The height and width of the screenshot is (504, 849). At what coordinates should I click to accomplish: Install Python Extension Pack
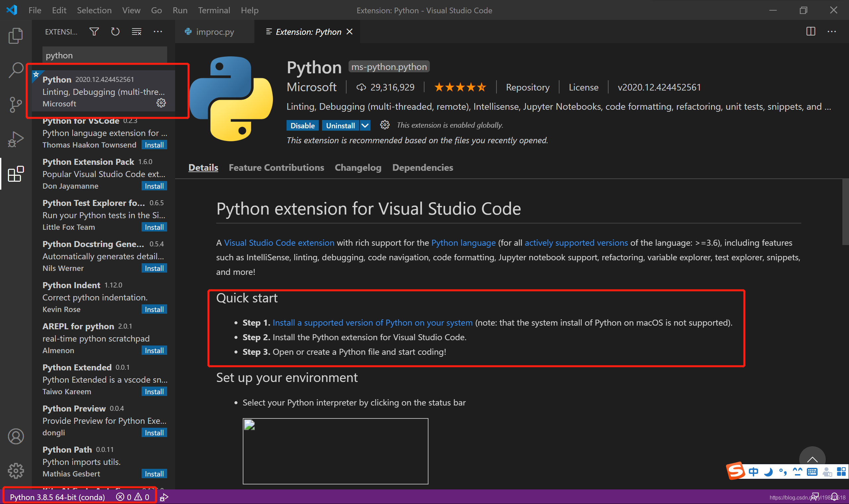154,186
